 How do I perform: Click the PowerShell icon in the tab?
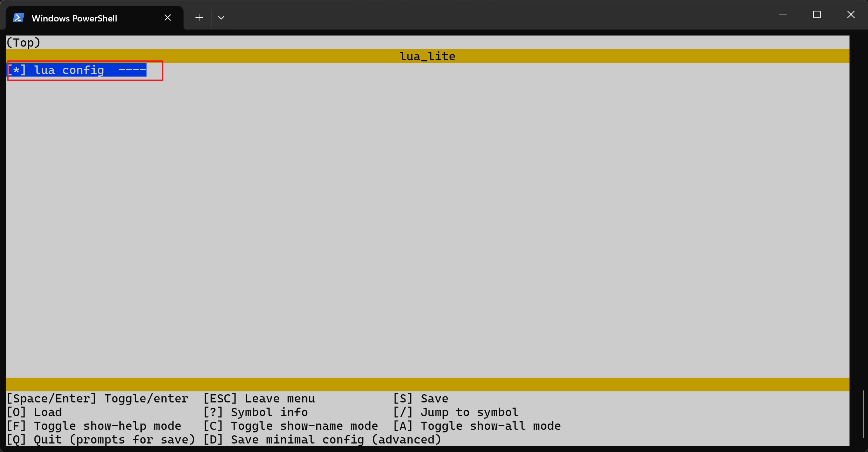click(x=18, y=18)
